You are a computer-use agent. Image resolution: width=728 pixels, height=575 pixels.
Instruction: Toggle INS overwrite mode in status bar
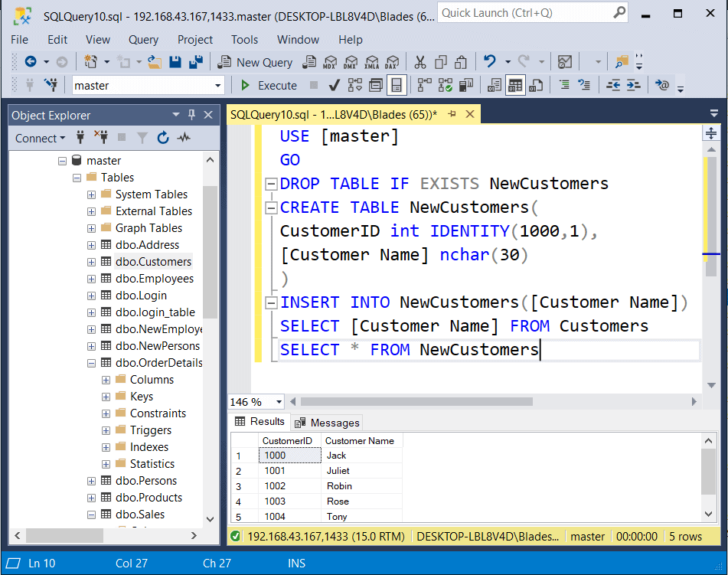(x=296, y=563)
